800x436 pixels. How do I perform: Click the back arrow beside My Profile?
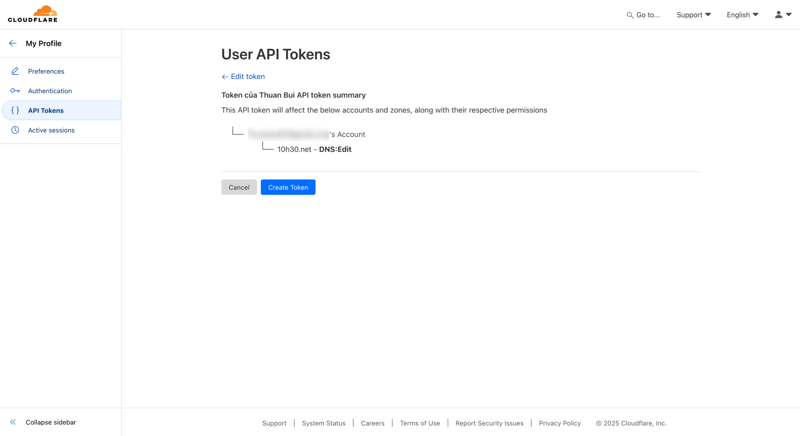[x=13, y=44]
